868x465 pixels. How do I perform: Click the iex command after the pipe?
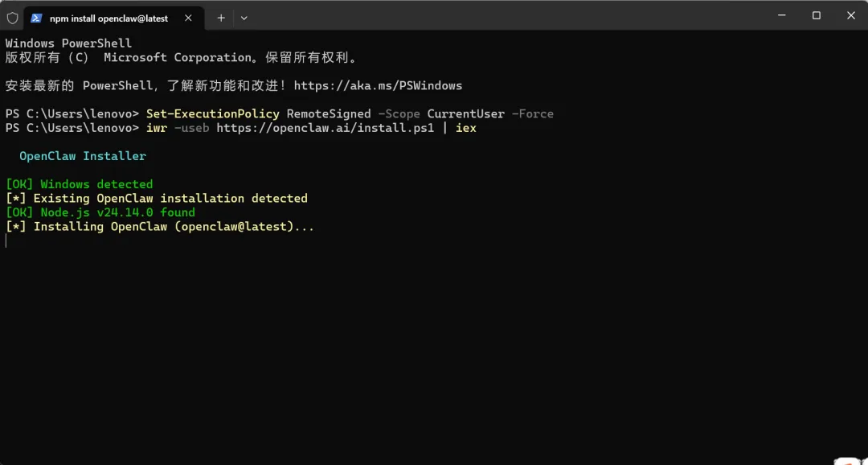tap(466, 128)
